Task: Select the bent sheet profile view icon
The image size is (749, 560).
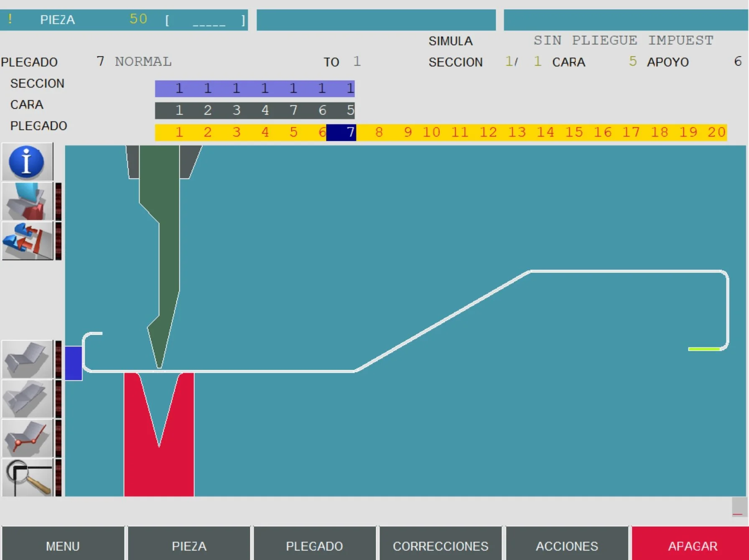Action: click(27, 359)
